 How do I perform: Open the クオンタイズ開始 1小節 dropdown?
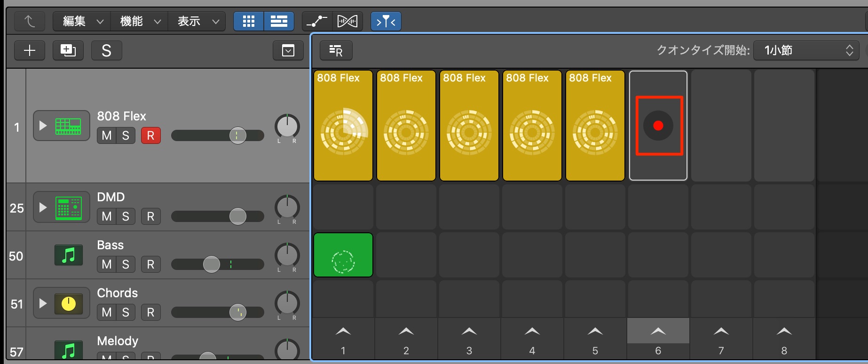tap(806, 50)
